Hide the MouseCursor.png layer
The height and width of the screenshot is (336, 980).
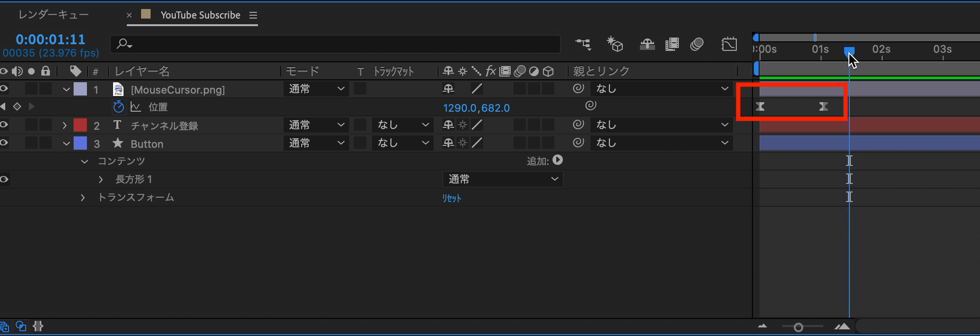coord(4,88)
